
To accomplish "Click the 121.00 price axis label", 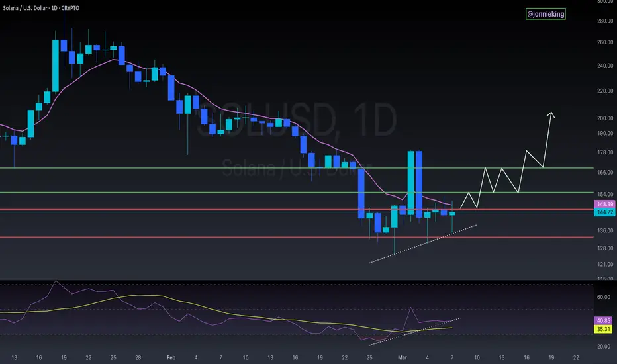I will (x=605, y=264).
